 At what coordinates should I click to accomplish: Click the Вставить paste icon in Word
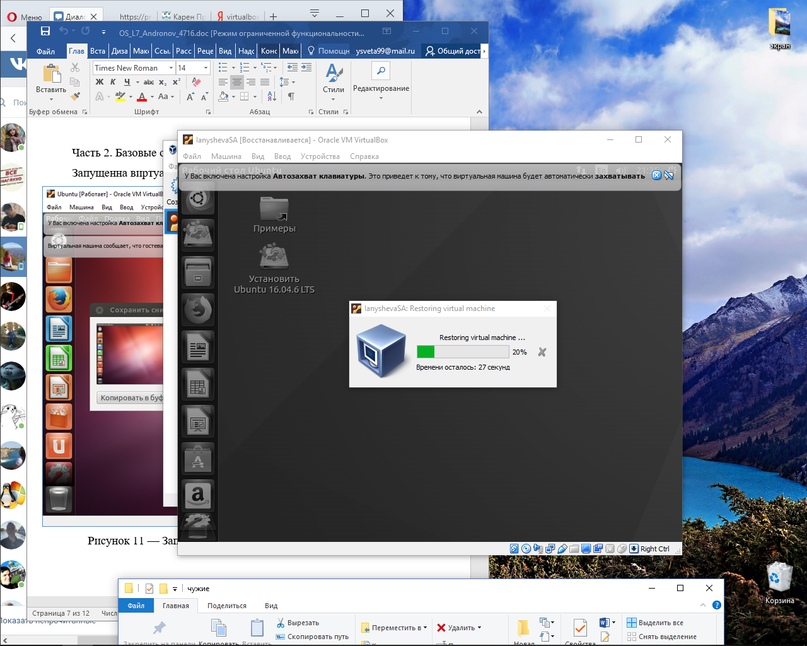(x=50, y=73)
